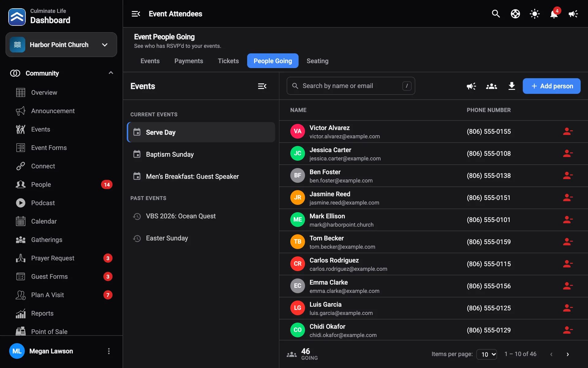
Task: Collapse the sidebar menu toggle icon
Action: tap(136, 14)
